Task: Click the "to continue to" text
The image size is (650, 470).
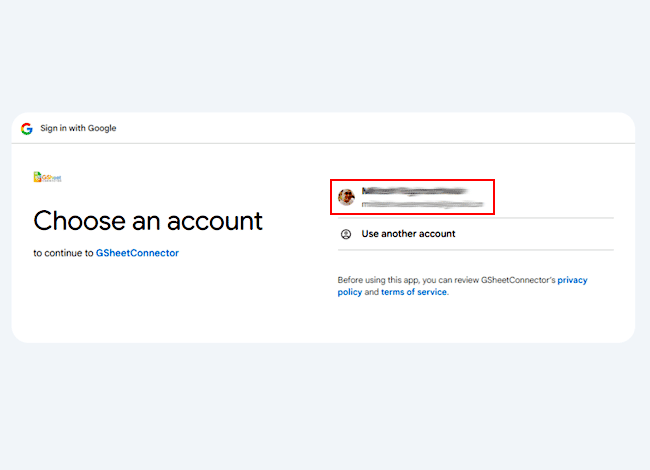Action: [x=63, y=253]
